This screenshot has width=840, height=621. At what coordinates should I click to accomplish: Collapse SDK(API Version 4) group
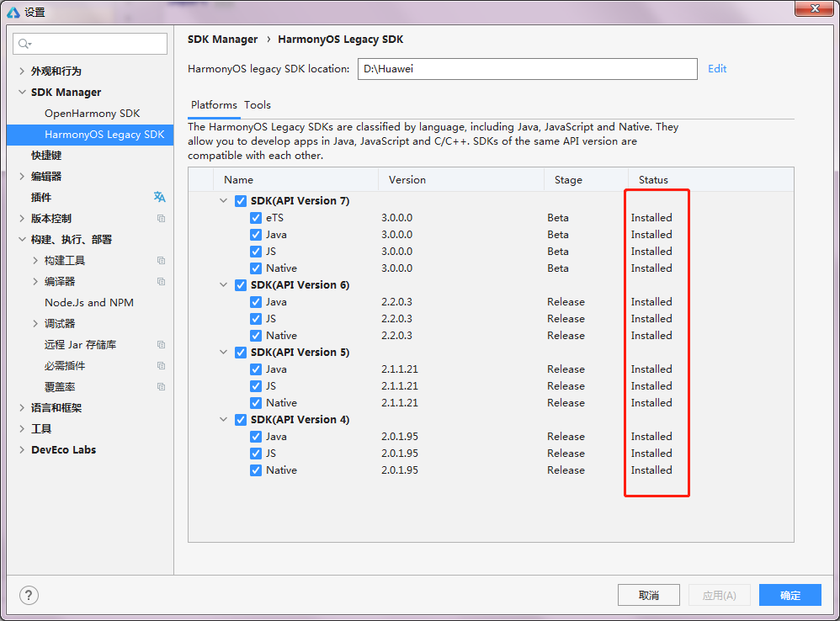click(223, 420)
